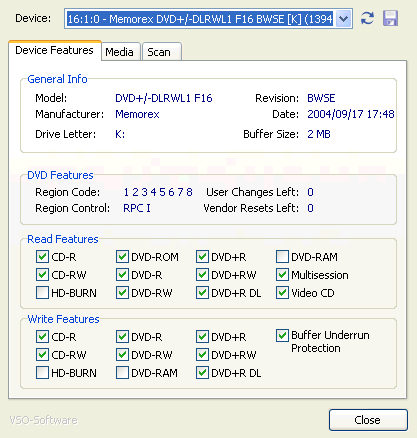
Task: Toggle CD-R checkbox under Read Features
Action: tap(42, 257)
